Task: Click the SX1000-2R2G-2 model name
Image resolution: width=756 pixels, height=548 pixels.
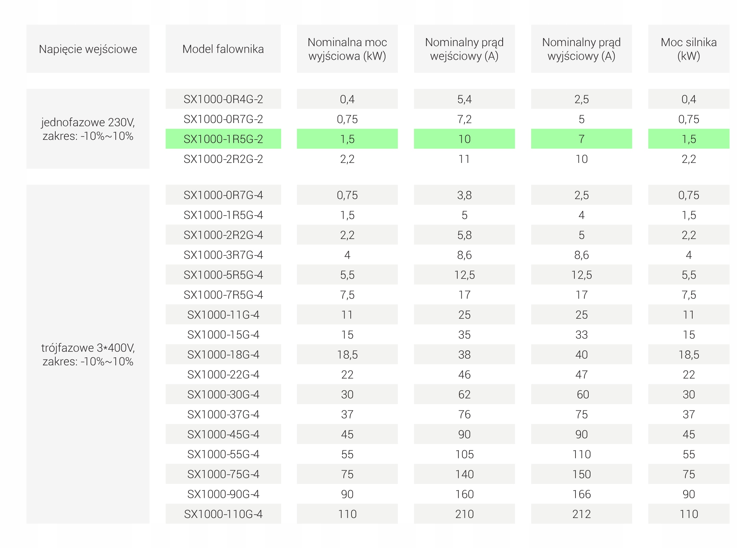Action: point(223,159)
